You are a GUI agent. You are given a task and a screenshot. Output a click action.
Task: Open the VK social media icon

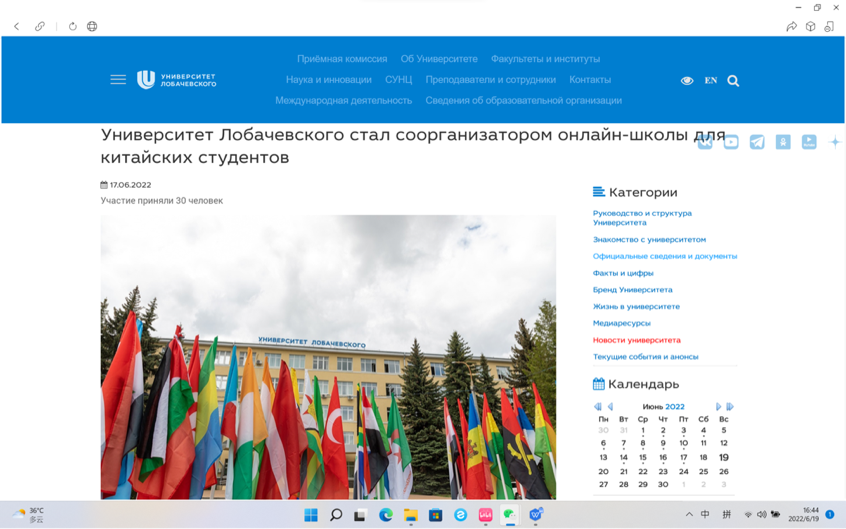point(705,142)
